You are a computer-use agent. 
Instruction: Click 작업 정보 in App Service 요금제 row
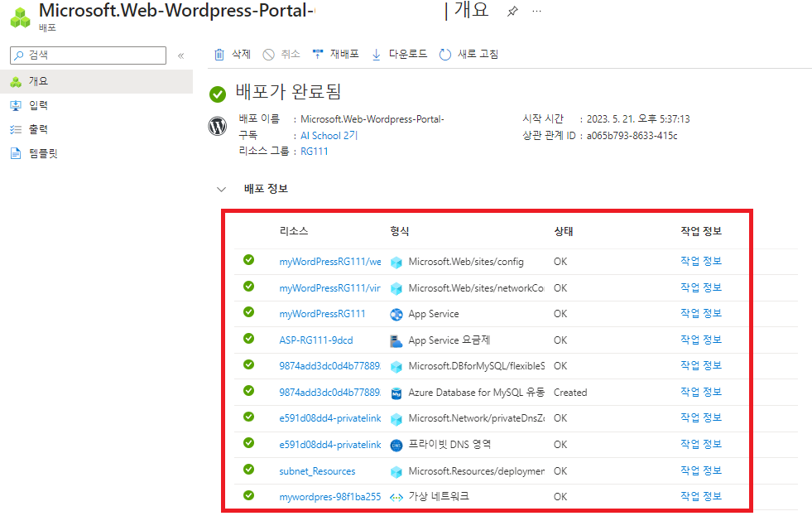tap(700, 340)
